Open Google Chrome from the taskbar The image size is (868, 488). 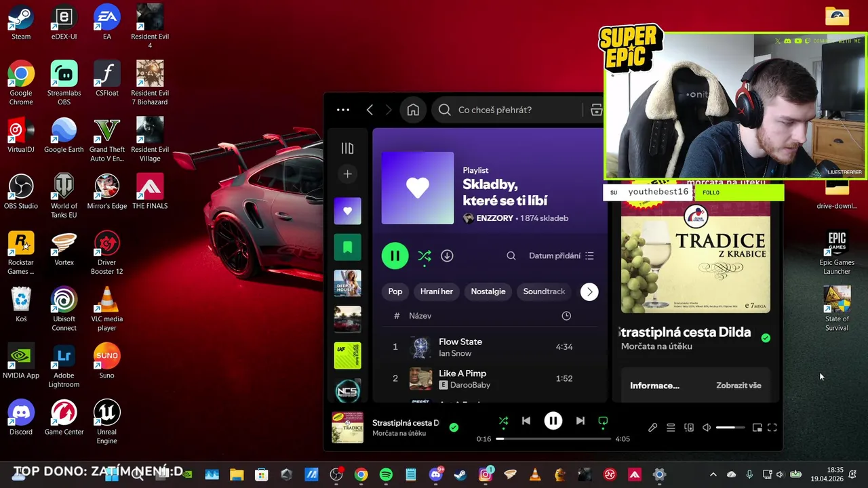pos(361,474)
